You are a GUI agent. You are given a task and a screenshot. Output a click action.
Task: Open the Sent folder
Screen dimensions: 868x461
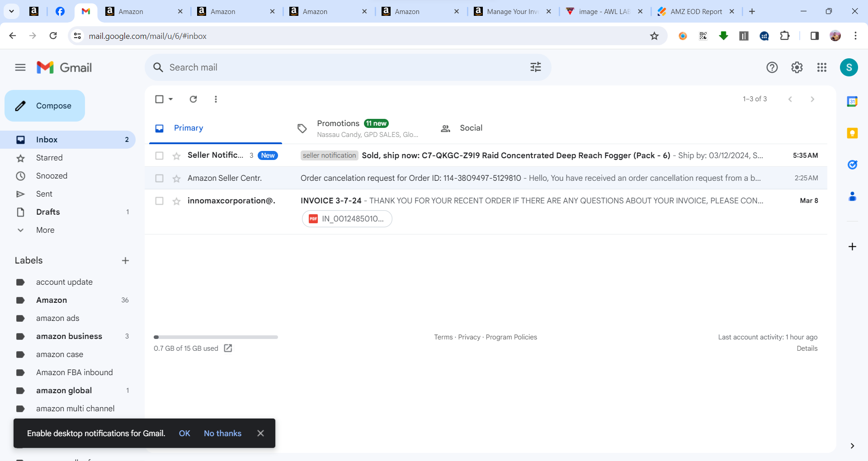68,194
